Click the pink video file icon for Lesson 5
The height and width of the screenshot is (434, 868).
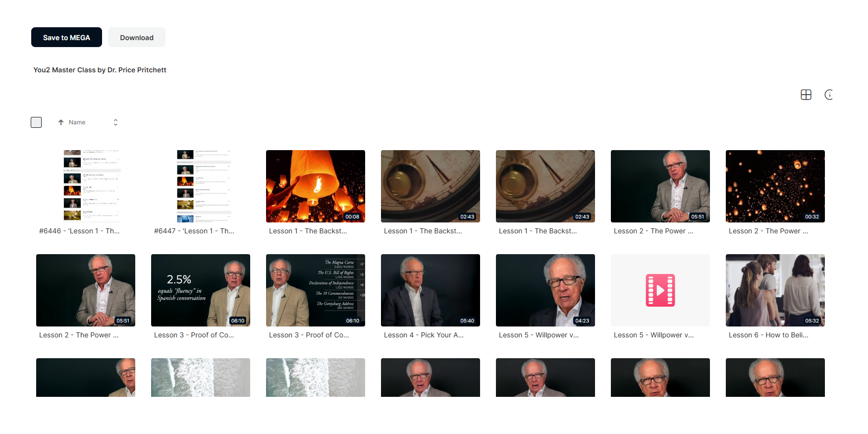coord(660,290)
